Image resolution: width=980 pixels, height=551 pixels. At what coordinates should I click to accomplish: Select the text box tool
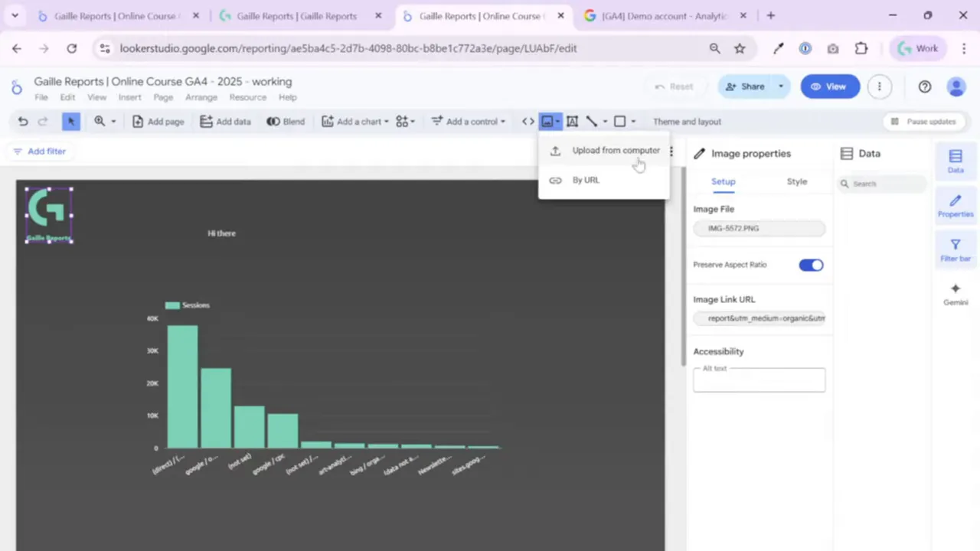tap(572, 122)
